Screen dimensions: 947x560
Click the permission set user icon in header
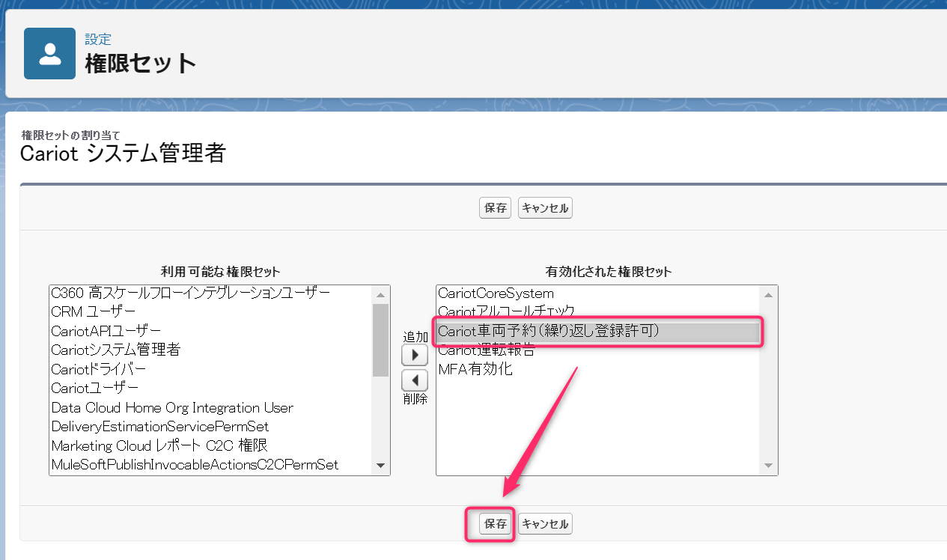[50, 53]
